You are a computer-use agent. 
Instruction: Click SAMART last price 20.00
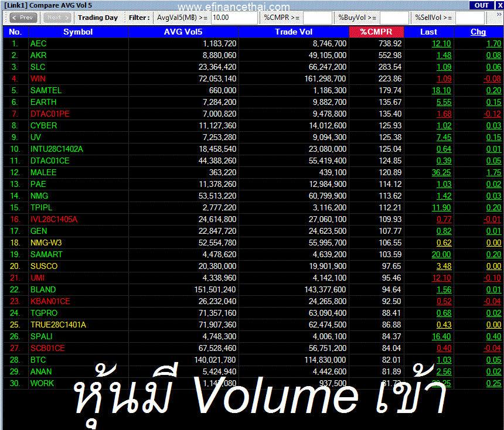(441, 254)
